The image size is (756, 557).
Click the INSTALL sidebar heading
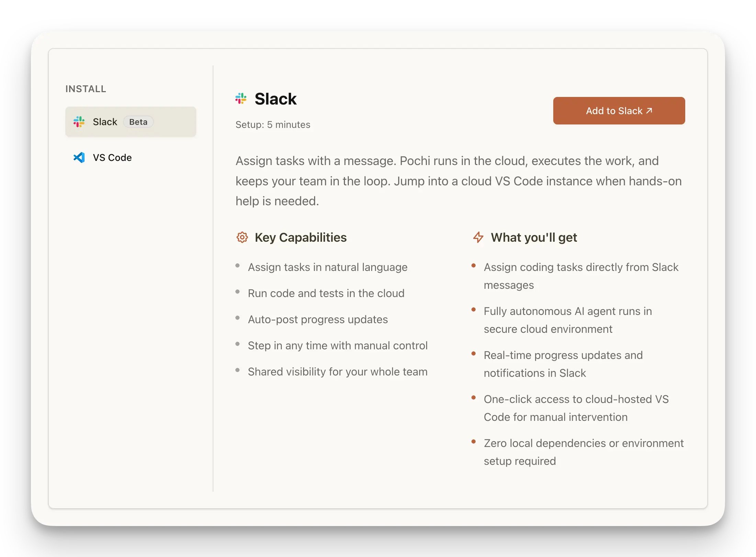tap(86, 89)
